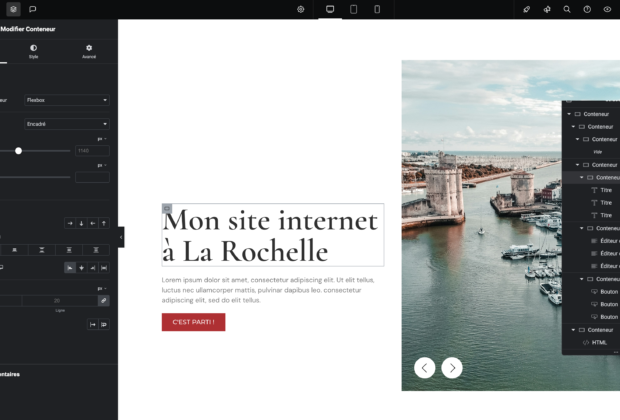
Task: Select align items center icon
Action: (81, 268)
